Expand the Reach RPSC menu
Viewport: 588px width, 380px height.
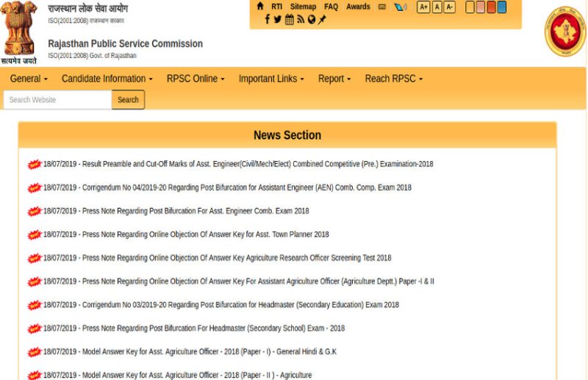tap(394, 79)
